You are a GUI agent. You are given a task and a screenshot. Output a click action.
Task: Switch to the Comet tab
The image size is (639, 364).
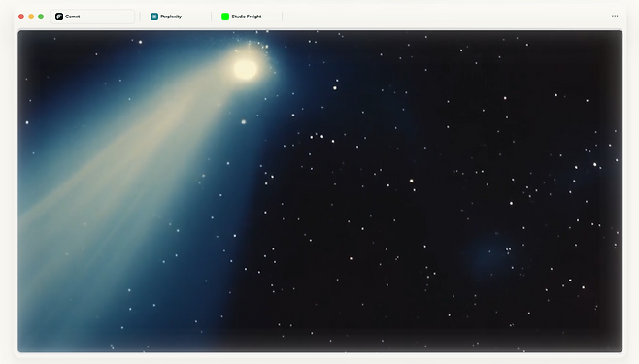pyautogui.click(x=93, y=17)
